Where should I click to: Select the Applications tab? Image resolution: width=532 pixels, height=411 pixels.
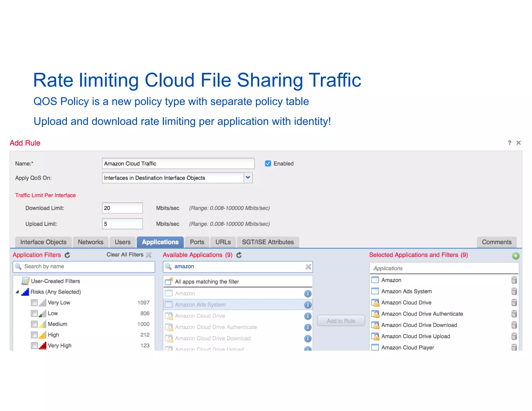coord(160,242)
